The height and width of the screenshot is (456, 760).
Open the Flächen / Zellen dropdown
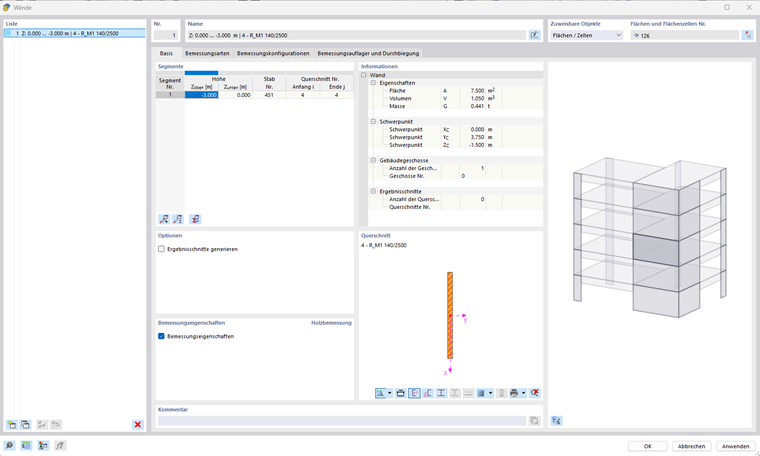[586, 35]
